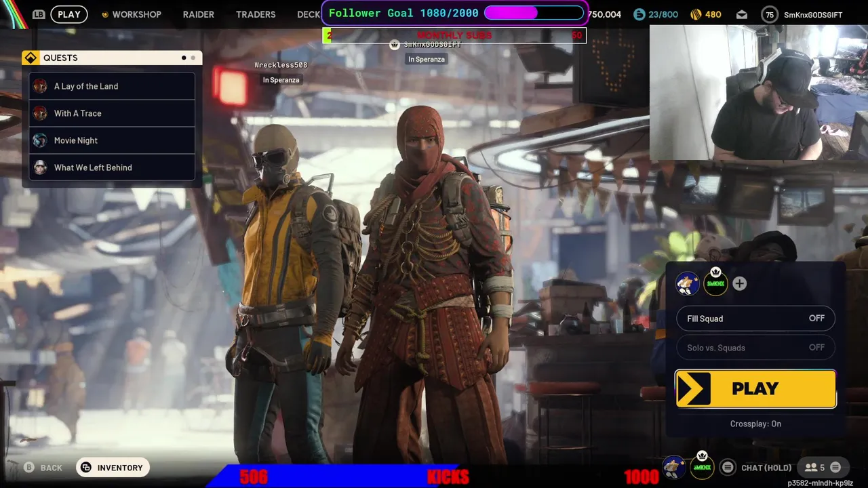Click With A Trace quest giver portrait
Image resolution: width=868 pixels, height=488 pixels.
click(x=40, y=113)
